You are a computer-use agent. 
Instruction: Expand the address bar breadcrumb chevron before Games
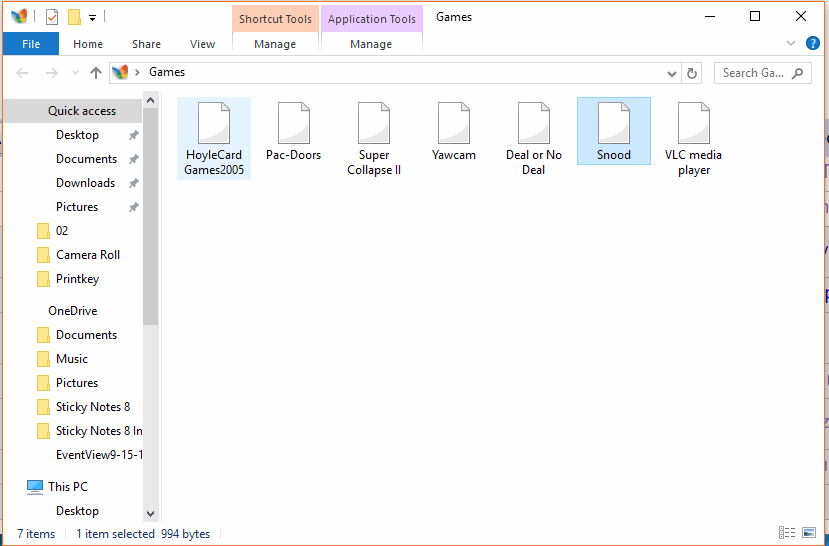tap(137, 72)
